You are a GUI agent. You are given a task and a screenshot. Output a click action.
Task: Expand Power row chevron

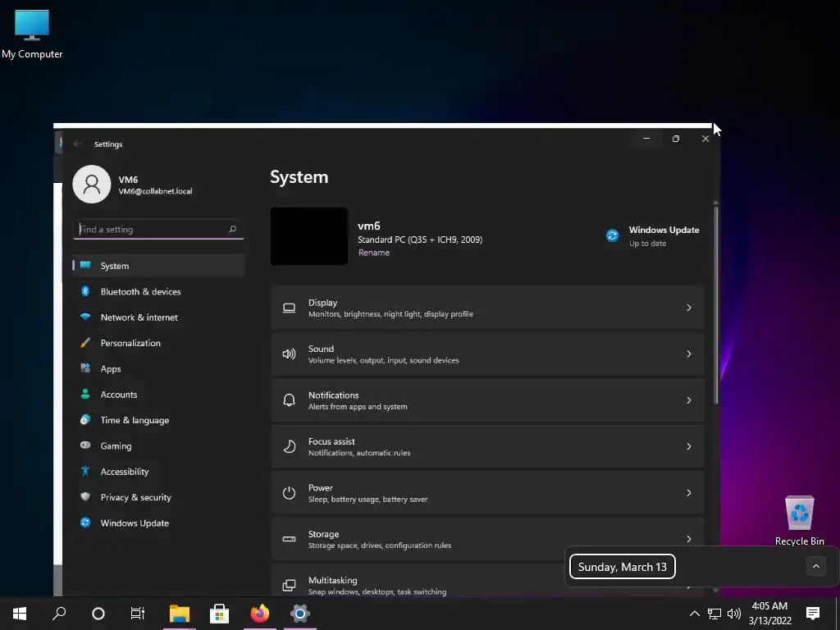point(688,493)
